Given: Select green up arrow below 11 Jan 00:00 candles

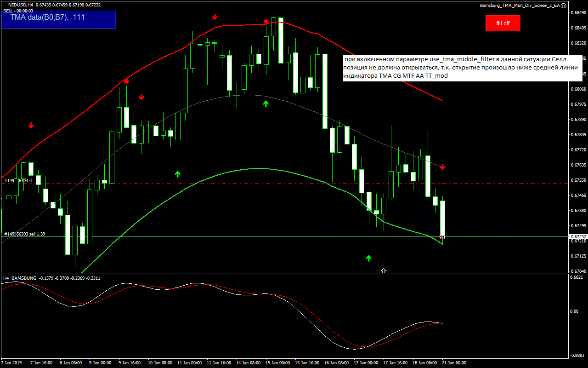Looking at the screenshot, I should [x=178, y=174].
